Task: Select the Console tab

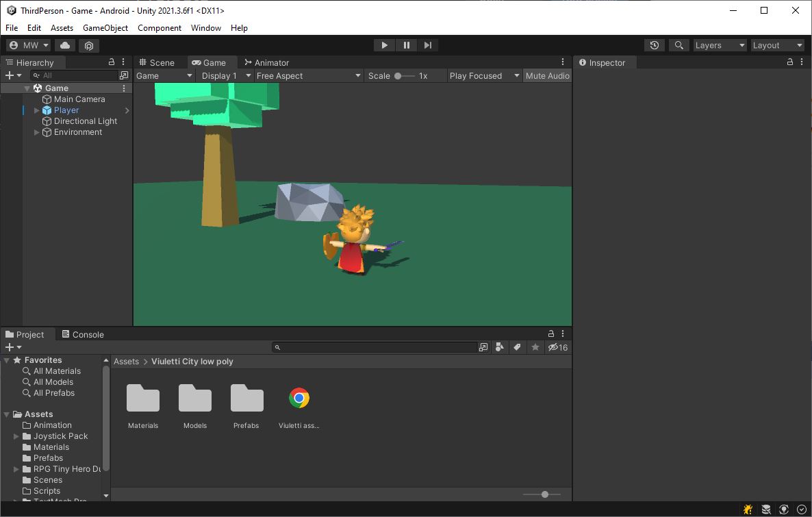Action: [x=83, y=334]
